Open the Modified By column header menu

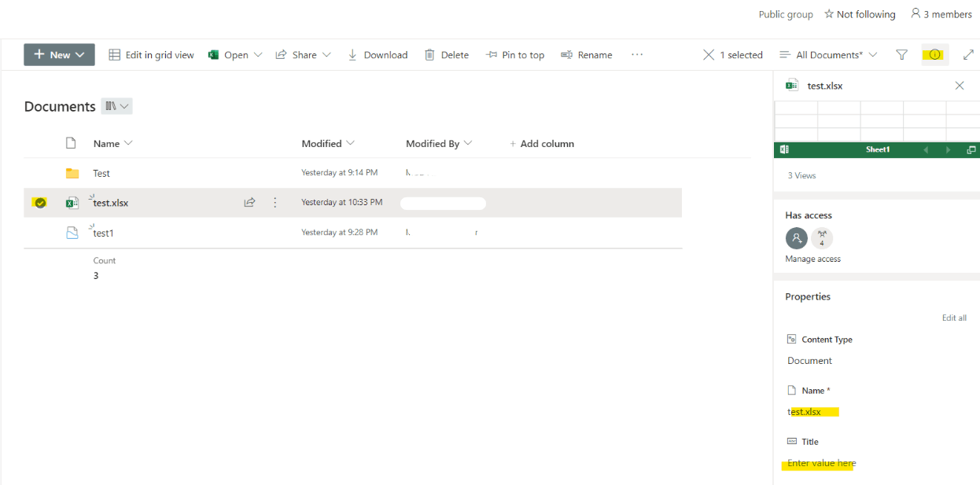pos(439,144)
